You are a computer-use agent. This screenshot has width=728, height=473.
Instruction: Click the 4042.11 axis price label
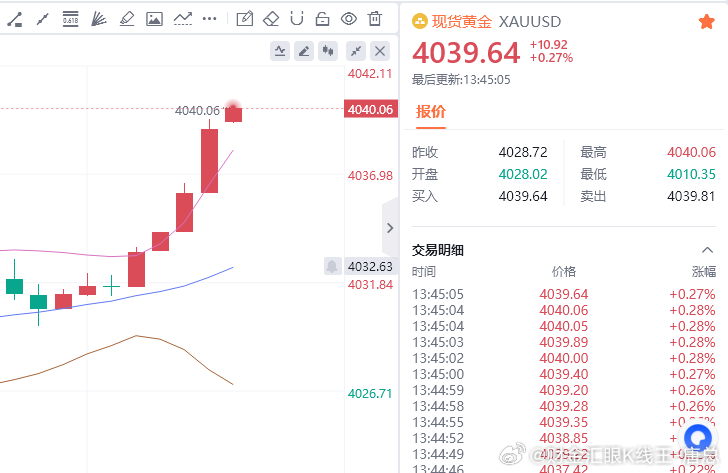click(370, 74)
